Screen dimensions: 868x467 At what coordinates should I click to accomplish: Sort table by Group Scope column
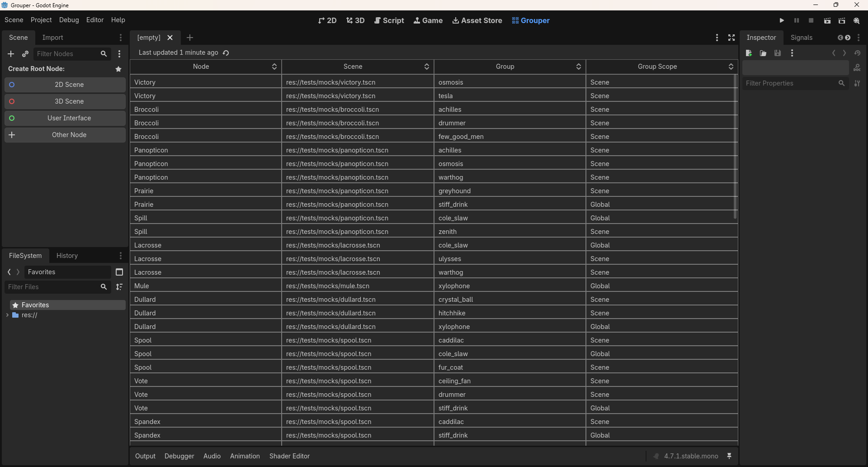662,67
